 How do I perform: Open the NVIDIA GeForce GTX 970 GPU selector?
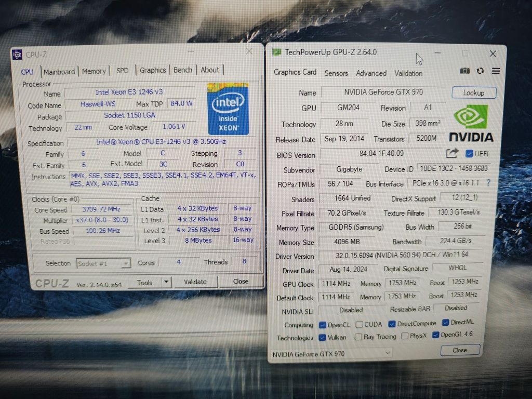pos(331,354)
